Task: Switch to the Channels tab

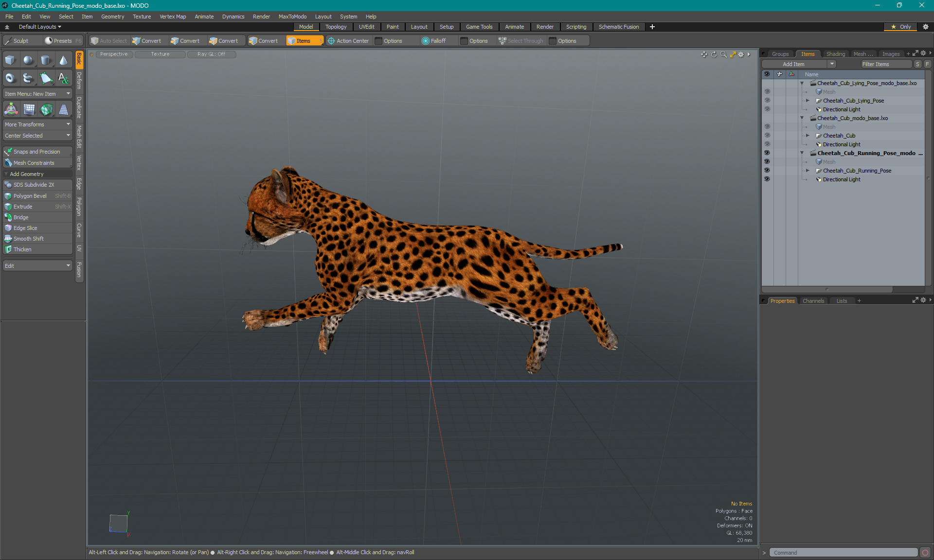Action: coord(813,301)
